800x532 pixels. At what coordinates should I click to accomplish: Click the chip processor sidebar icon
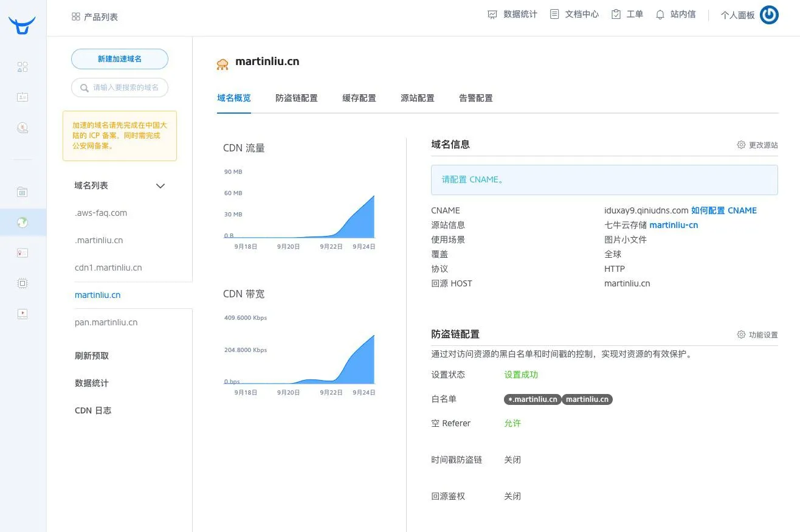[22, 283]
